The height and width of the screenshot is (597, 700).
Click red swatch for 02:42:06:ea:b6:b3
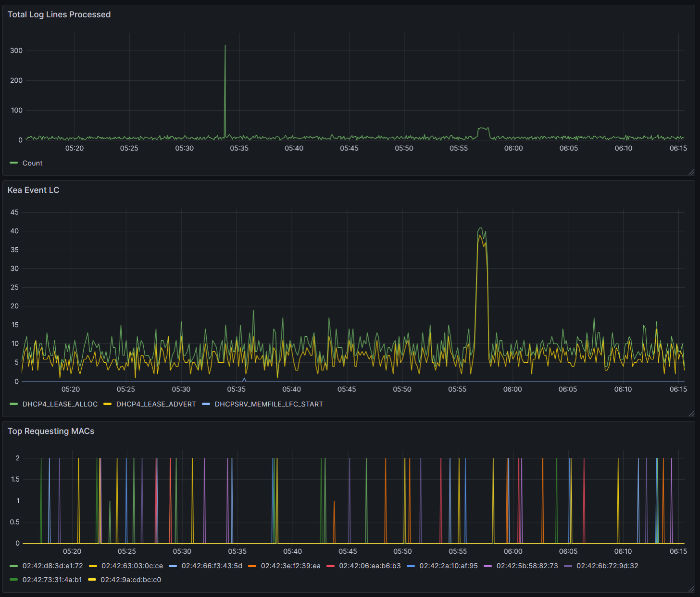click(x=330, y=566)
